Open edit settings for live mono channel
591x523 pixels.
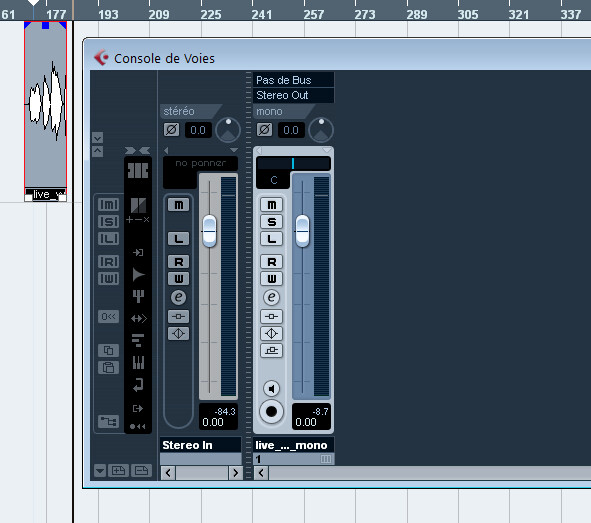click(271, 297)
